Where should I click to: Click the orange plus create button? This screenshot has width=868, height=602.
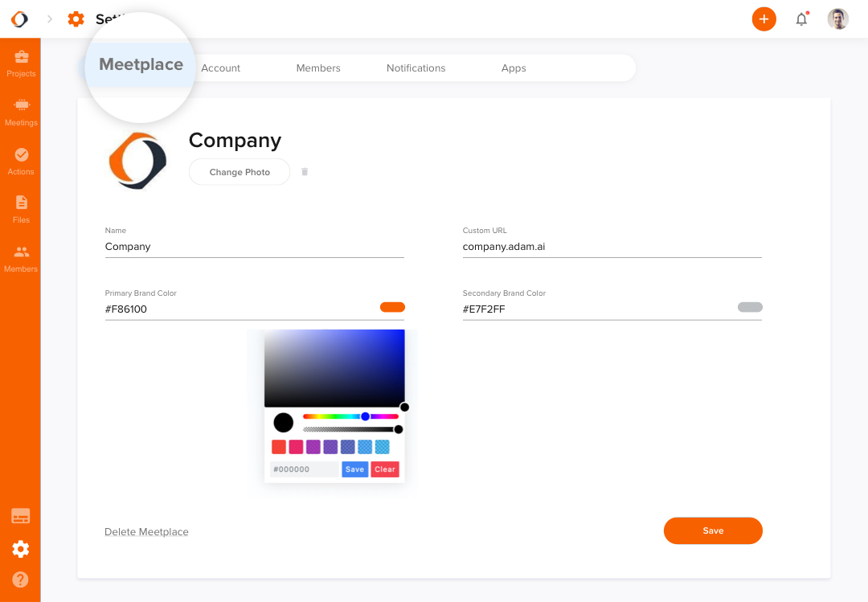[764, 19]
